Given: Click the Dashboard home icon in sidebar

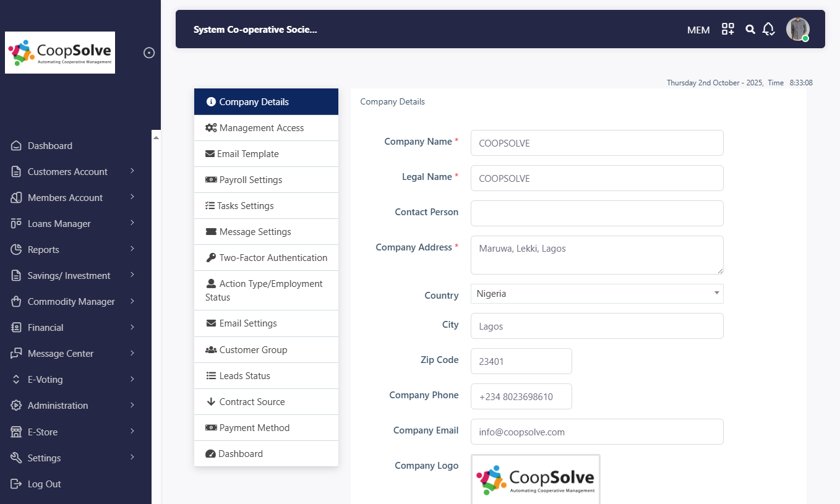Looking at the screenshot, I should click(16, 146).
